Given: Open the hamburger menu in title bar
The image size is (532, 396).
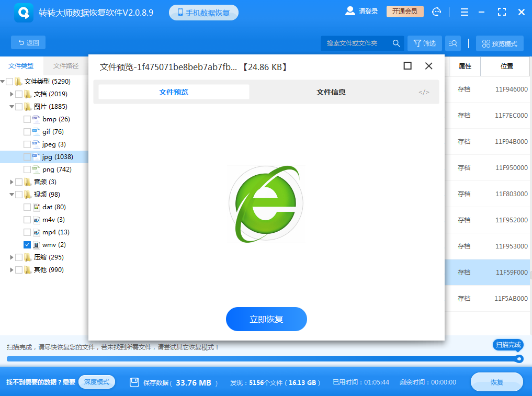Looking at the screenshot, I should [464, 11].
